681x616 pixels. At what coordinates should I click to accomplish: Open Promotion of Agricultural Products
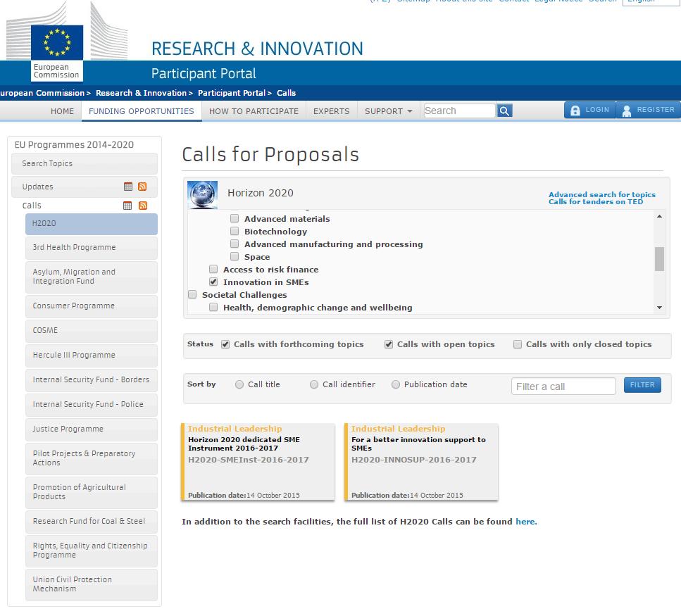click(x=92, y=492)
